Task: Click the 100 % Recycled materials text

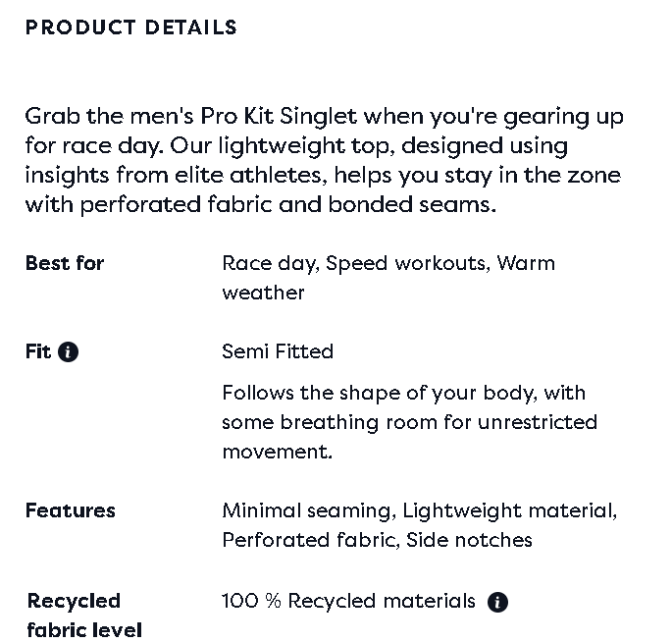Action: 348,601
